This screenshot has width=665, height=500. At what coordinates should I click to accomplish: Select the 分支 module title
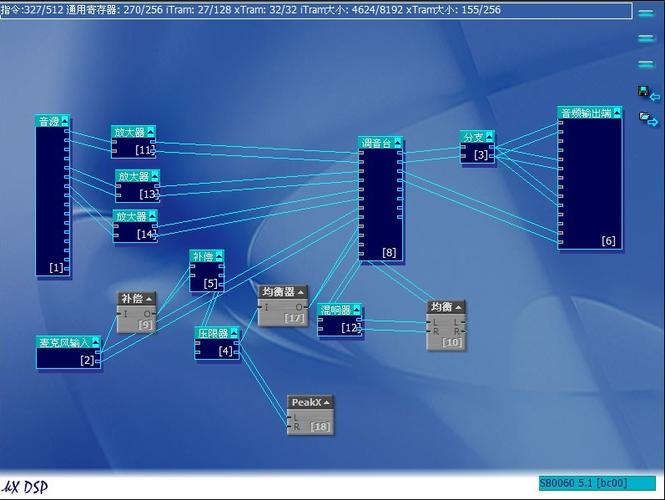tap(473, 137)
